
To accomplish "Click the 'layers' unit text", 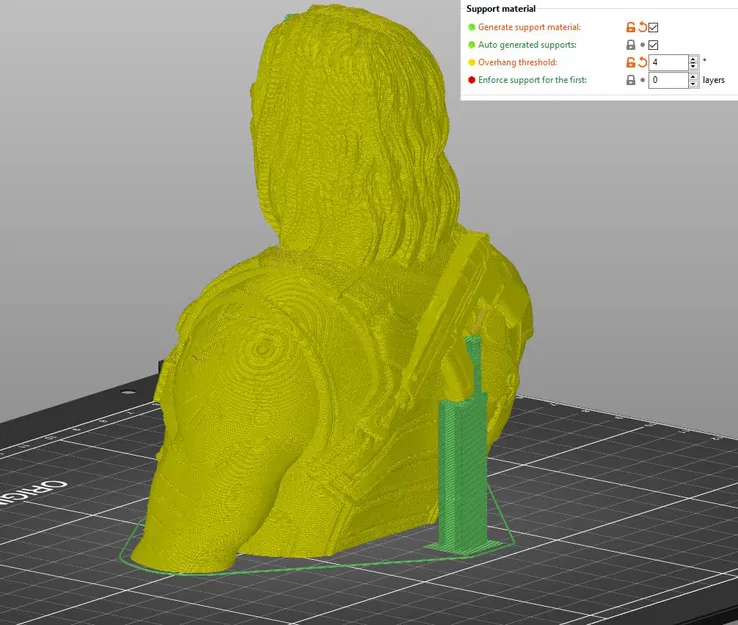I will [x=714, y=80].
